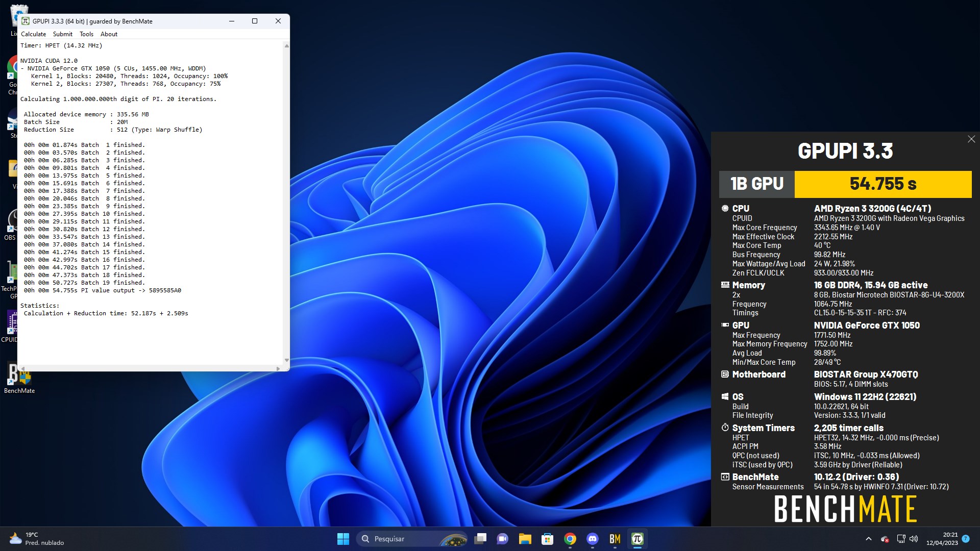Open notification center badge showing 7
The width and height of the screenshot is (980, 551).
coord(966,539)
